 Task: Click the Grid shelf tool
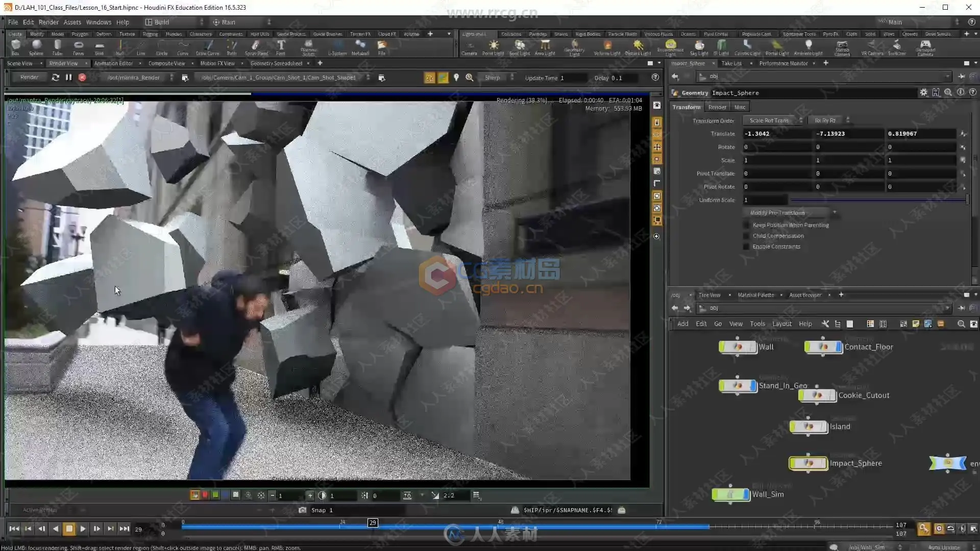point(99,47)
